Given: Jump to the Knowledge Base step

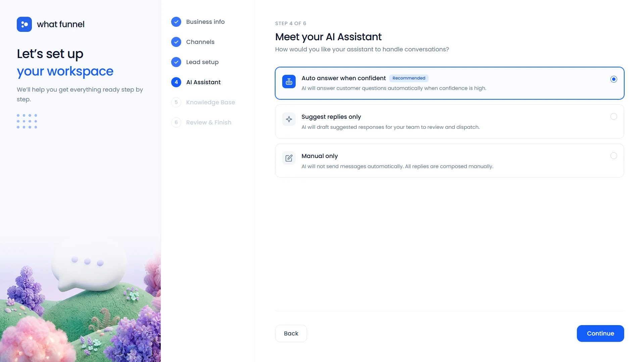Looking at the screenshot, I should click(210, 102).
